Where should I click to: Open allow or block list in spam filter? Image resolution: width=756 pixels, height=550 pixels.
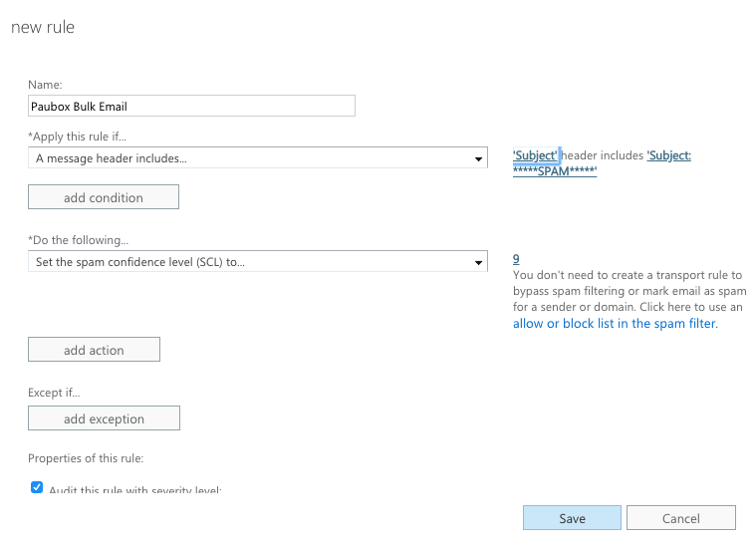click(614, 324)
